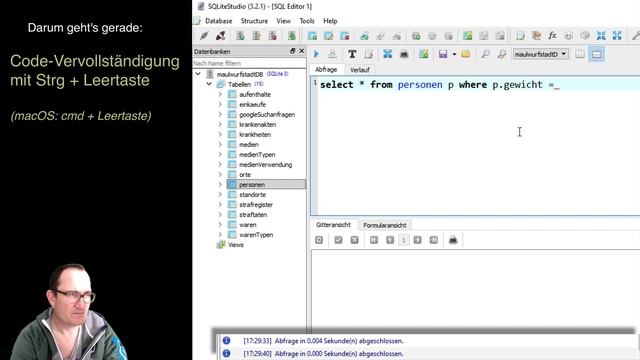Image resolution: width=640 pixels, height=360 pixels.
Task: Open the Database menu
Action: pyautogui.click(x=218, y=21)
